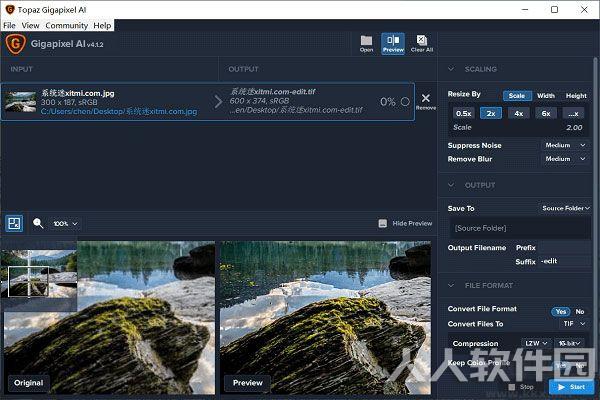Choose the custom ...x scale preset
The height and width of the screenshot is (400, 600).
click(573, 113)
